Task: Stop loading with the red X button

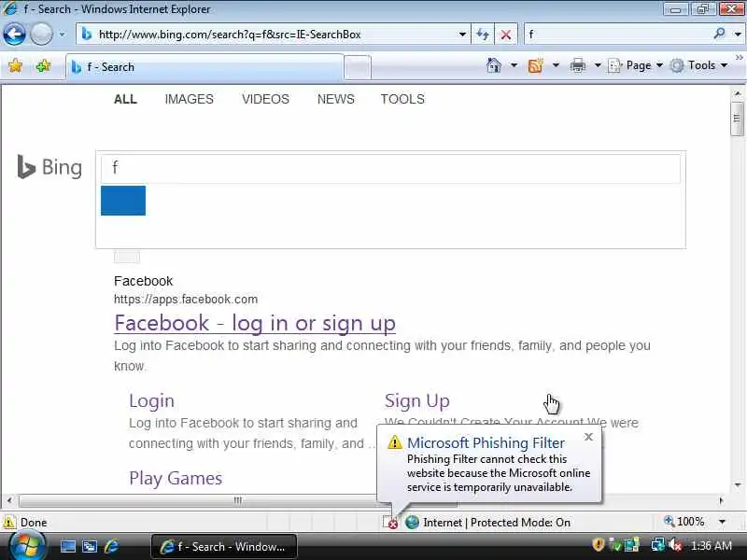Action: (506, 35)
